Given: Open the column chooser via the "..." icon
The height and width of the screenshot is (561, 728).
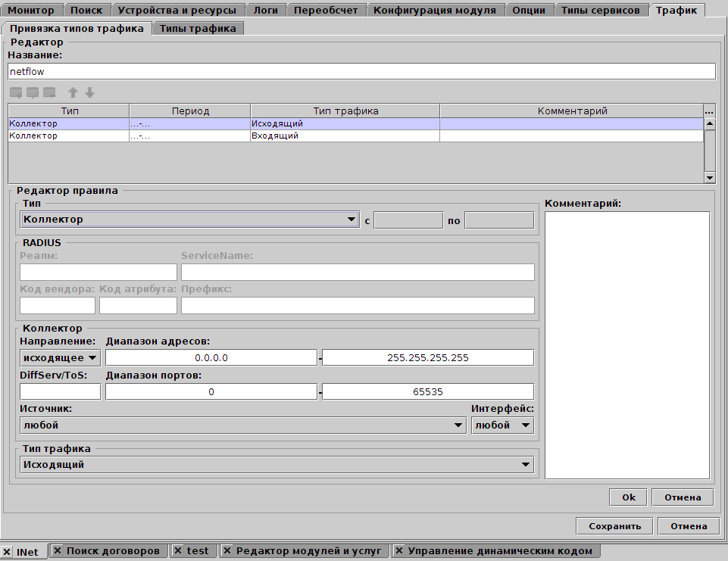Looking at the screenshot, I should pyautogui.click(x=709, y=111).
